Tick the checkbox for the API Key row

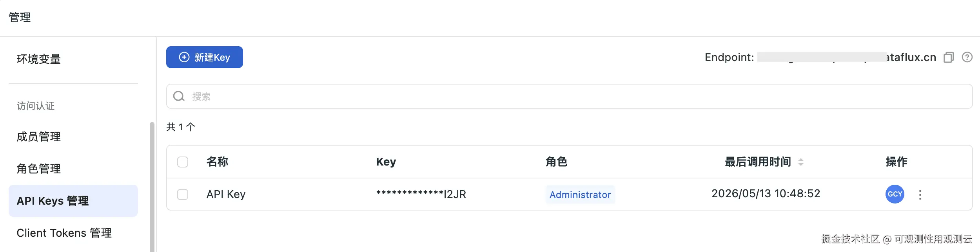[x=183, y=194]
